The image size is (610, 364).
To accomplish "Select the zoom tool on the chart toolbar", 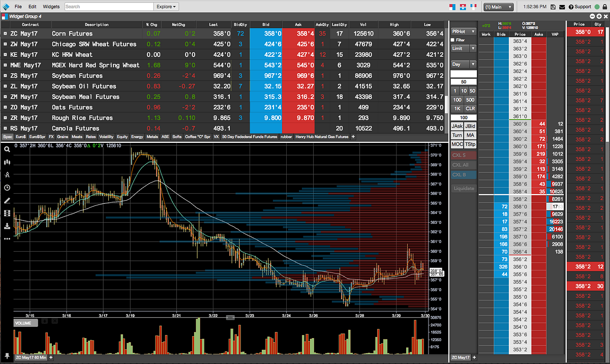I will [x=7, y=149].
